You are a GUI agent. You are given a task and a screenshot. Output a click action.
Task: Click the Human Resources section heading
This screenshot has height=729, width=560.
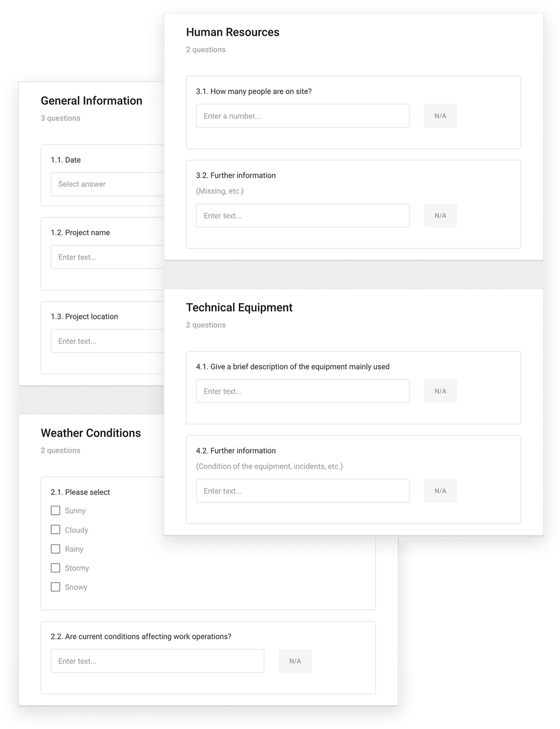pos(233,33)
